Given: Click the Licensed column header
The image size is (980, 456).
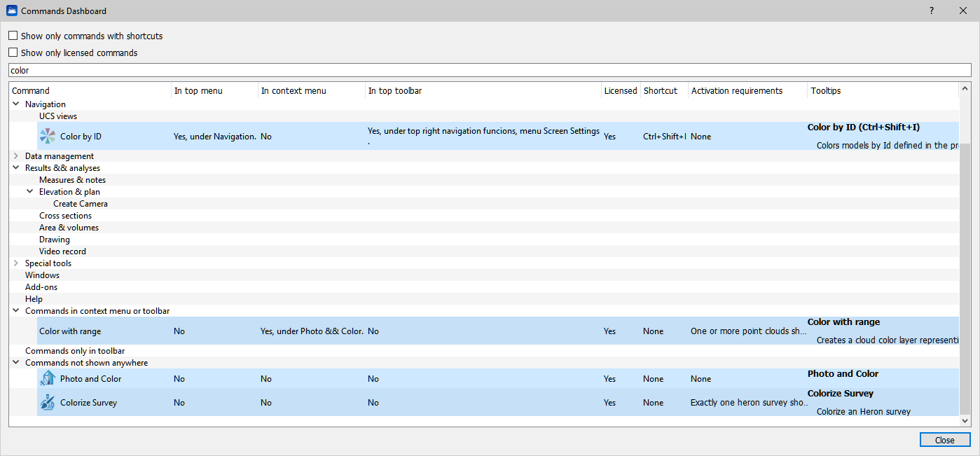Looking at the screenshot, I should tap(621, 90).
